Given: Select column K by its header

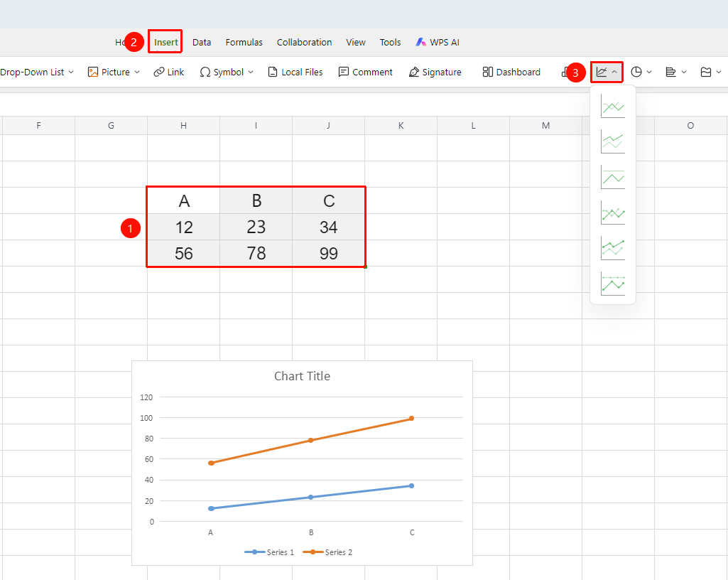Looking at the screenshot, I should pyautogui.click(x=401, y=126).
